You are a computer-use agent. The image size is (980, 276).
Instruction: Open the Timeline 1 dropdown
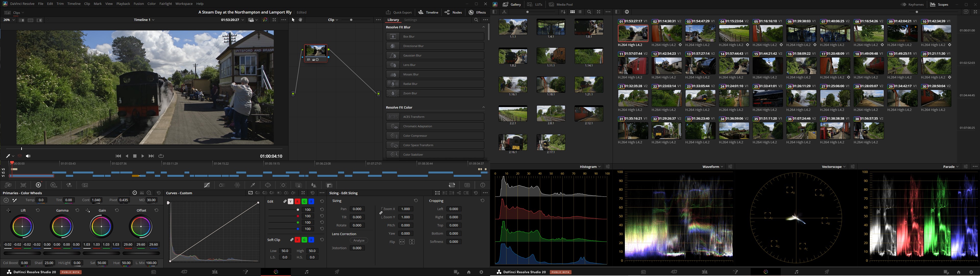click(144, 20)
